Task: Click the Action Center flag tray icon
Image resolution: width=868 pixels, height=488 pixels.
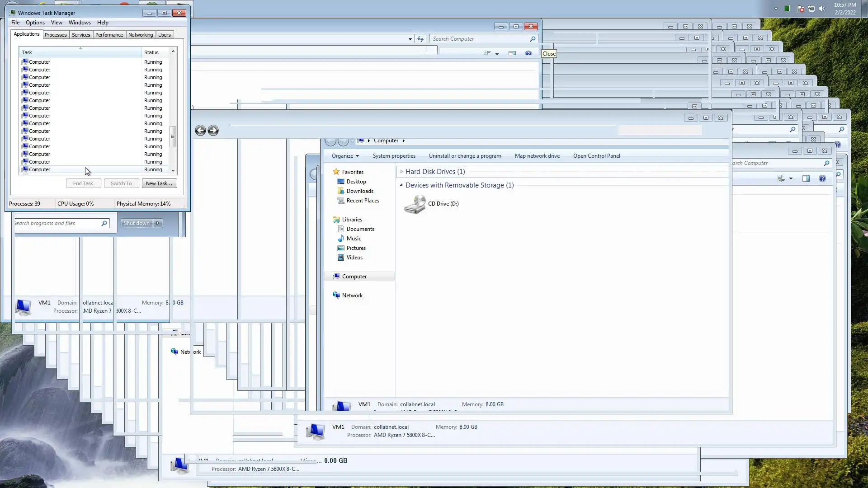Action: (800, 9)
